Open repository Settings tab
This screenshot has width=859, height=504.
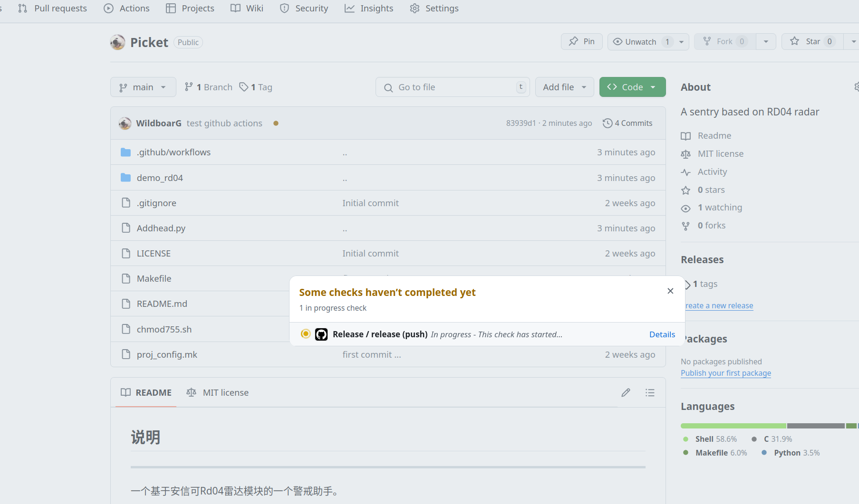[434, 9]
